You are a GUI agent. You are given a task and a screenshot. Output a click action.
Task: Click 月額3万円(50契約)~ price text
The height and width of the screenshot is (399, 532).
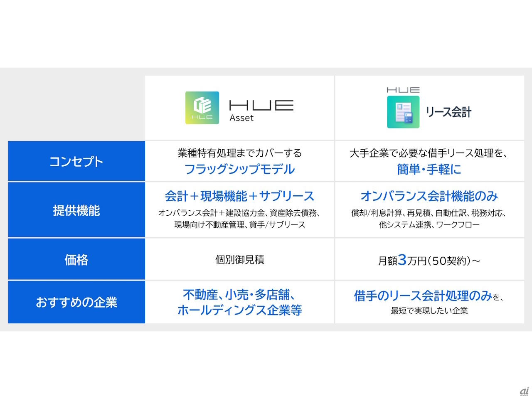[x=429, y=260]
